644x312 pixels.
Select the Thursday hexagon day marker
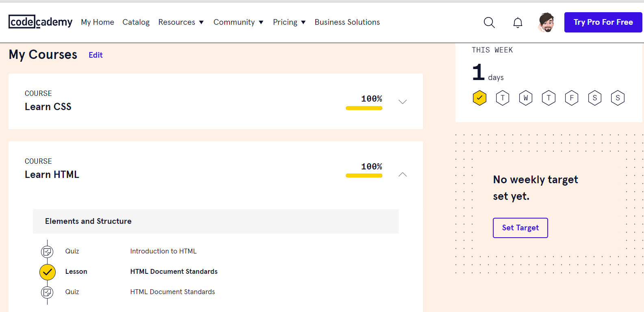(x=549, y=98)
